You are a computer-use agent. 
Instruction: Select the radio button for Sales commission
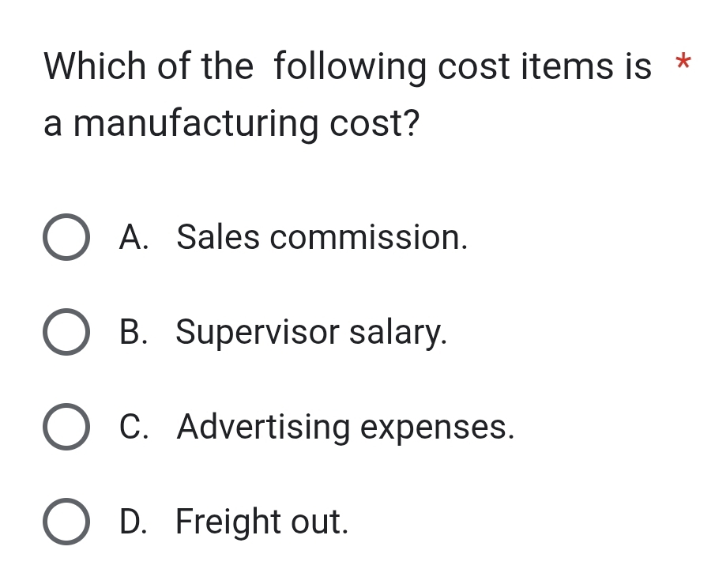click(x=66, y=237)
